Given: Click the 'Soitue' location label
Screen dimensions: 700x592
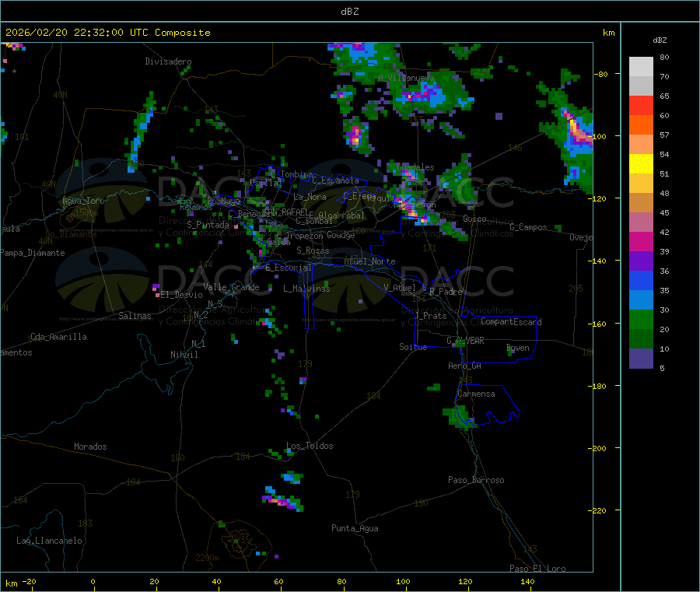Looking at the screenshot, I should (x=413, y=347).
